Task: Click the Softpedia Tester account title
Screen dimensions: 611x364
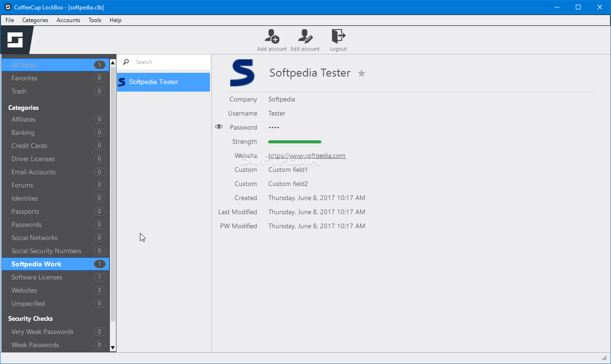Action: tap(310, 73)
